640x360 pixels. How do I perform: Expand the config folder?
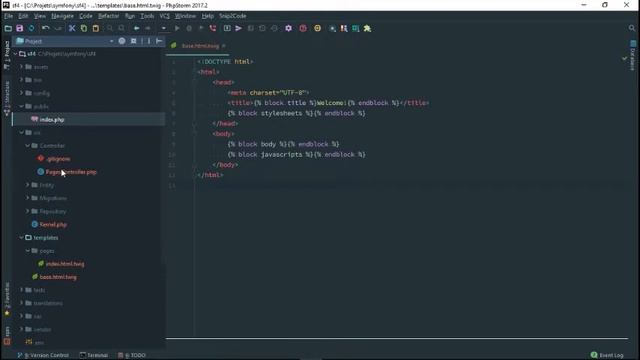(22, 93)
